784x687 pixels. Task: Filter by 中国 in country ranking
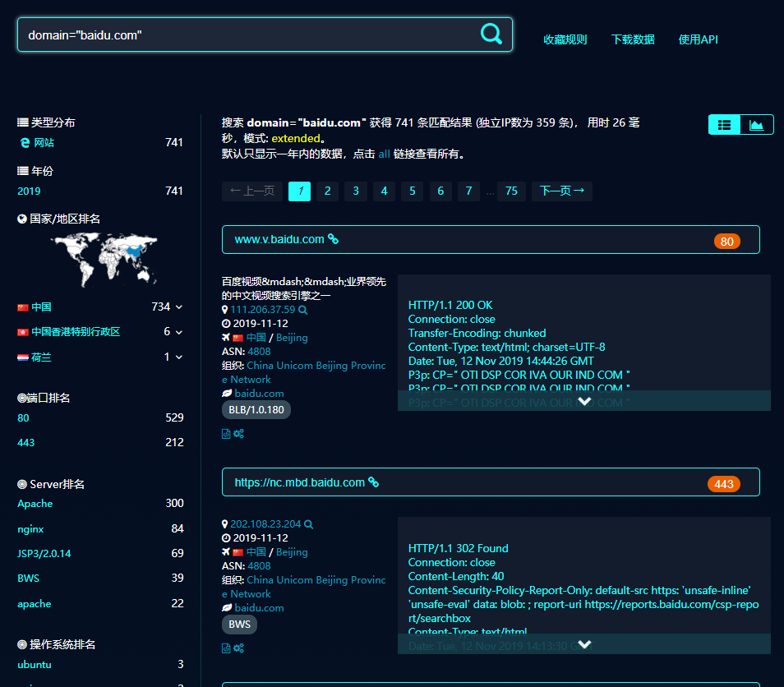point(41,307)
